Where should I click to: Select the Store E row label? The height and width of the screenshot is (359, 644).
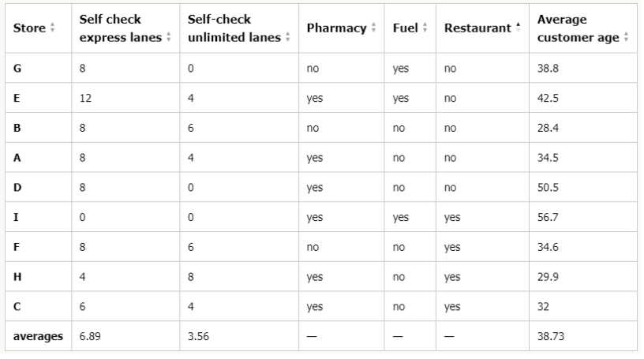click(17, 98)
